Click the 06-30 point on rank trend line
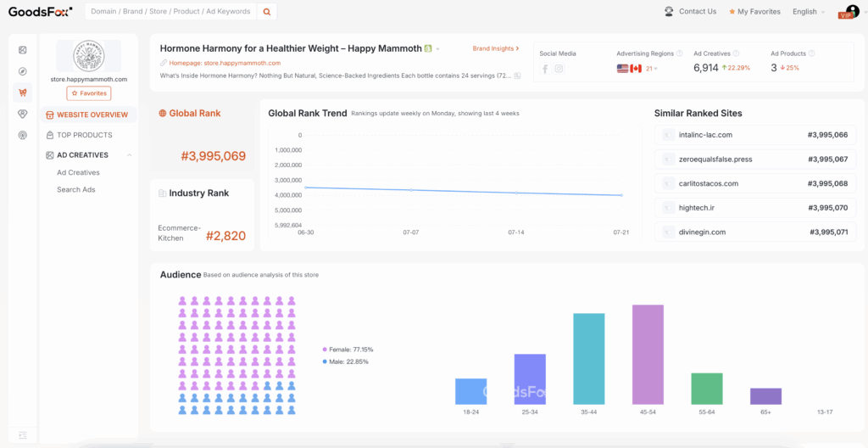868x448 pixels. (305, 188)
